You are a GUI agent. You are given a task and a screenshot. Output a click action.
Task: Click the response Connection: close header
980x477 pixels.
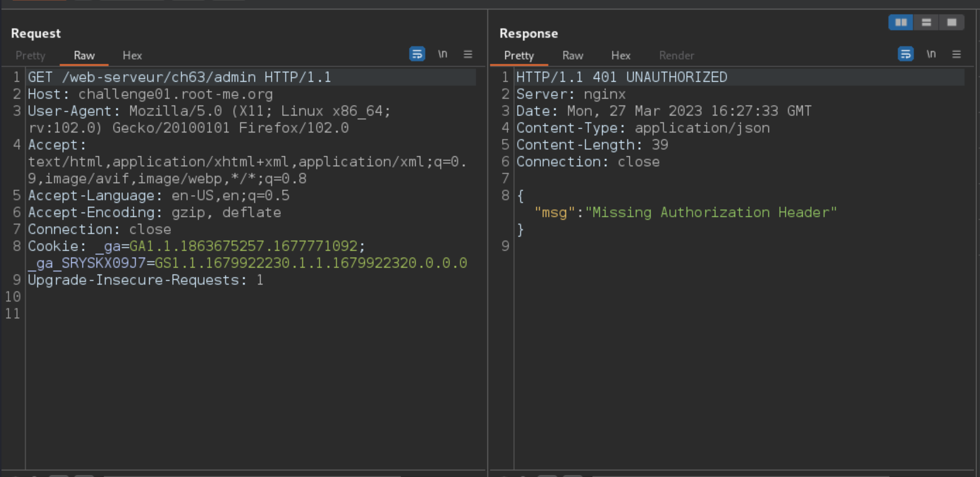588,161
